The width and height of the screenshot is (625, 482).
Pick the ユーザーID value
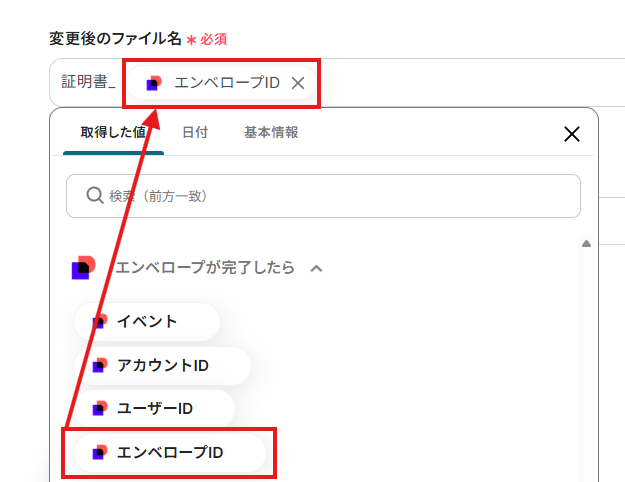[x=154, y=409]
